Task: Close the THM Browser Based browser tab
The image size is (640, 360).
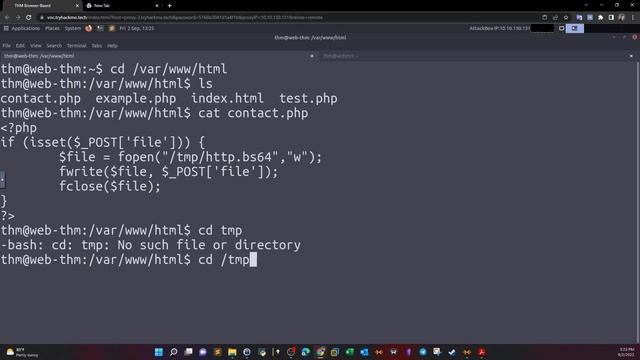Action: point(77,6)
